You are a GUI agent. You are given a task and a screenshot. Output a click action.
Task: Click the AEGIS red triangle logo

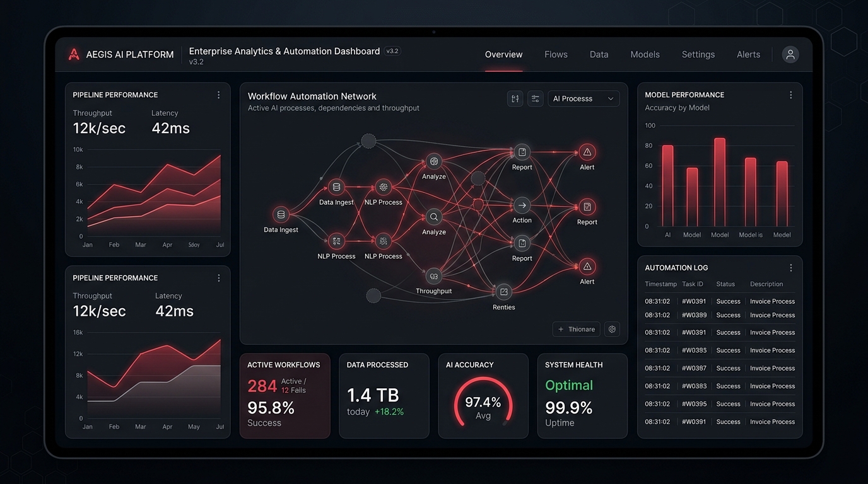point(74,54)
